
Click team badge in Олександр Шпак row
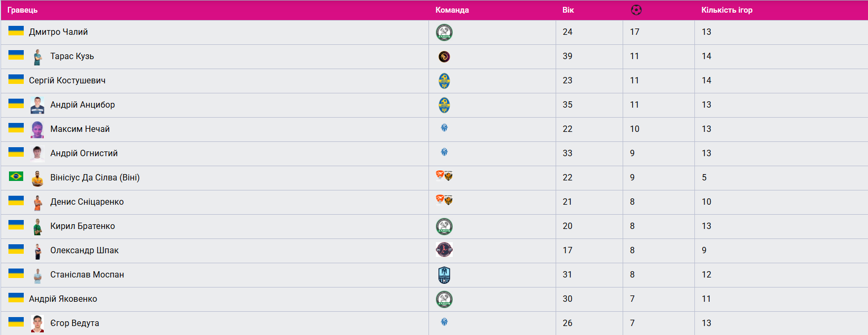(444, 250)
